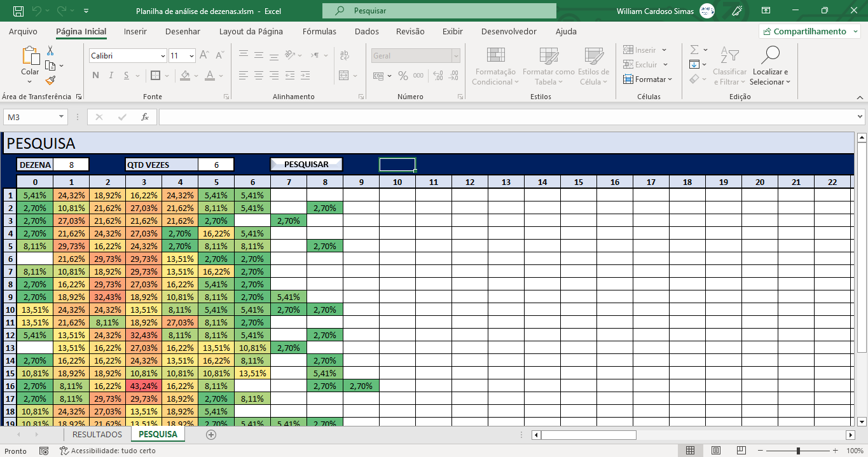
Task: Click the QTD VEZES input cell showing 6
Action: pos(216,165)
